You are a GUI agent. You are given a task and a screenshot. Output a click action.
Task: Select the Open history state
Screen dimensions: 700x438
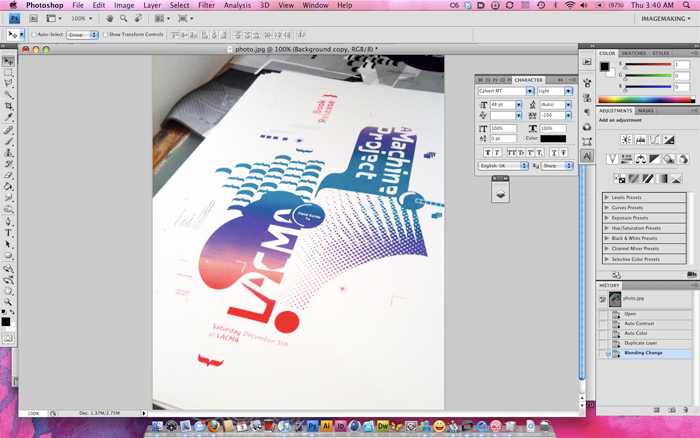[x=630, y=314]
